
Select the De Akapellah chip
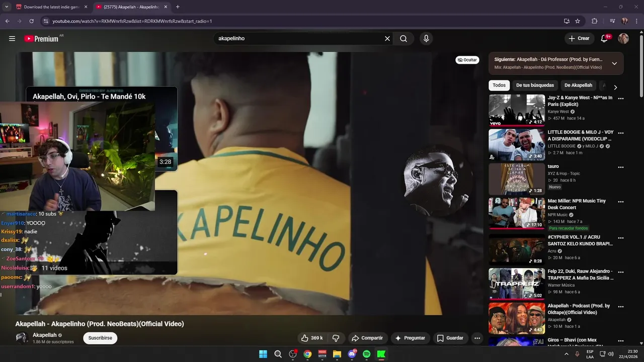(x=578, y=85)
